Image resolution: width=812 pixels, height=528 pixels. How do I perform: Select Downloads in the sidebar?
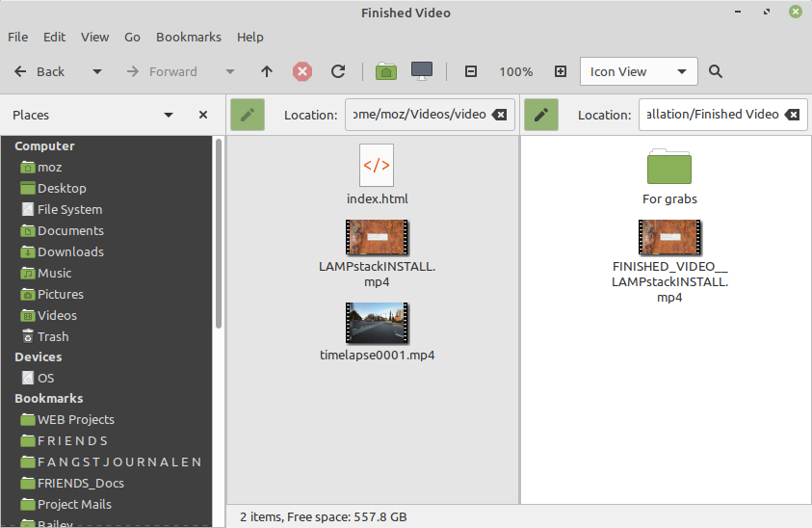(70, 251)
